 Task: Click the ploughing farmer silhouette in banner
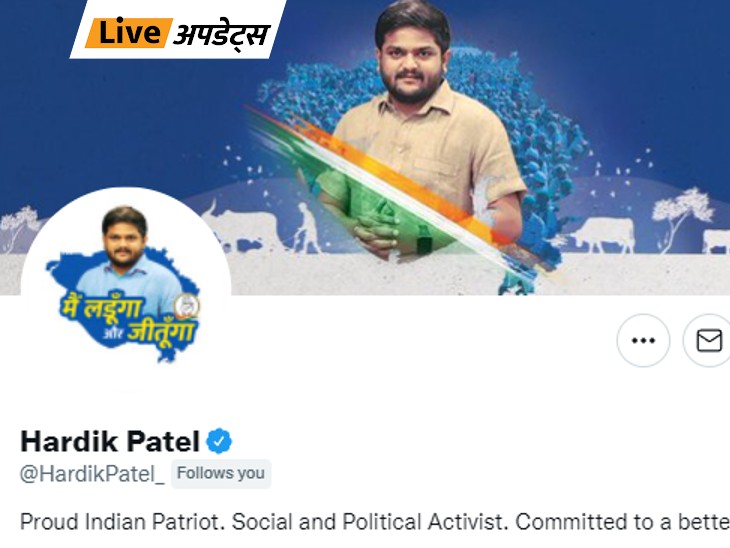click(305, 228)
